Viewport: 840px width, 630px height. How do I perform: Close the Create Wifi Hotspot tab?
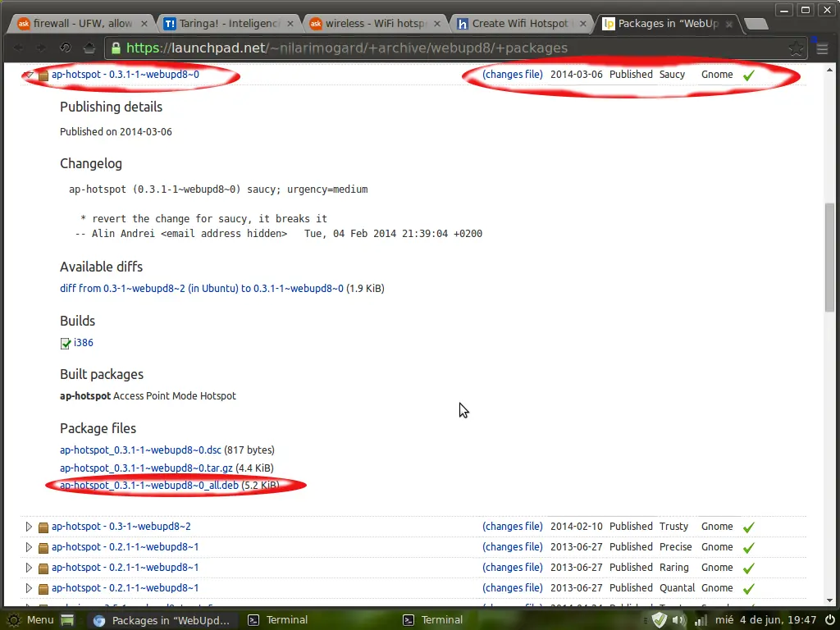(x=583, y=24)
